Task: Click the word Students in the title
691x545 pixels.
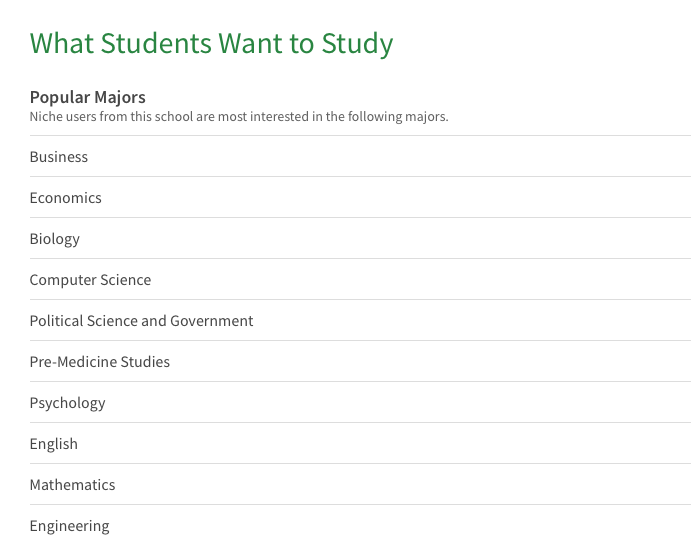Action: pos(156,44)
